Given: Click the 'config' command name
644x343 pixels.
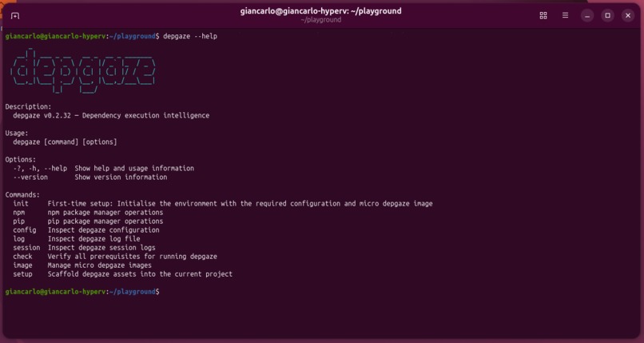Looking at the screenshot, I should coord(25,230).
